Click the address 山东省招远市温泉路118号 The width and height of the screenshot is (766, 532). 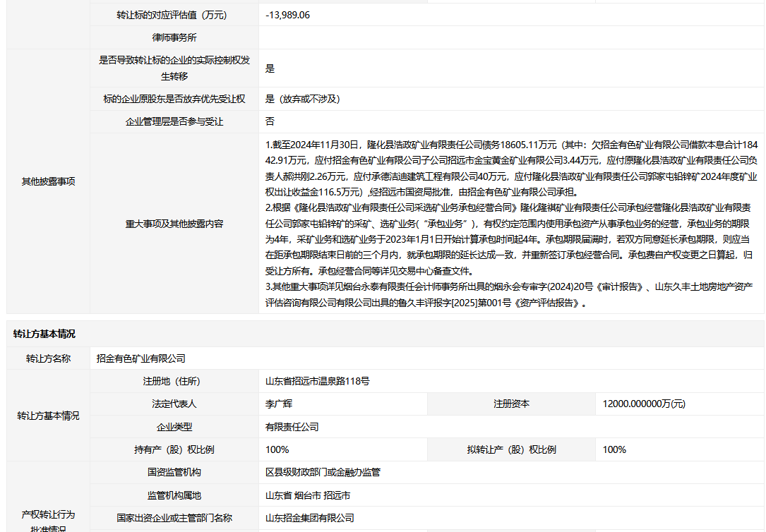pos(317,381)
